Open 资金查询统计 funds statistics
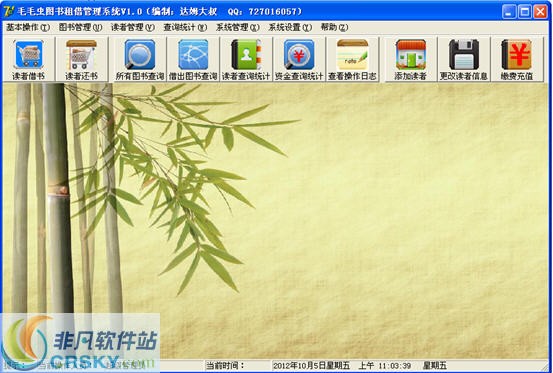This screenshot has height=373, width=553. [x=299, y=59]
